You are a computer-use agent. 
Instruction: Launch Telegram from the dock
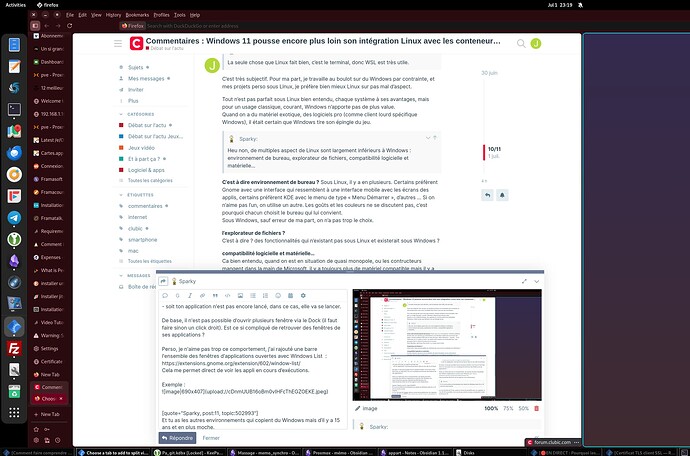click(14, 217)
